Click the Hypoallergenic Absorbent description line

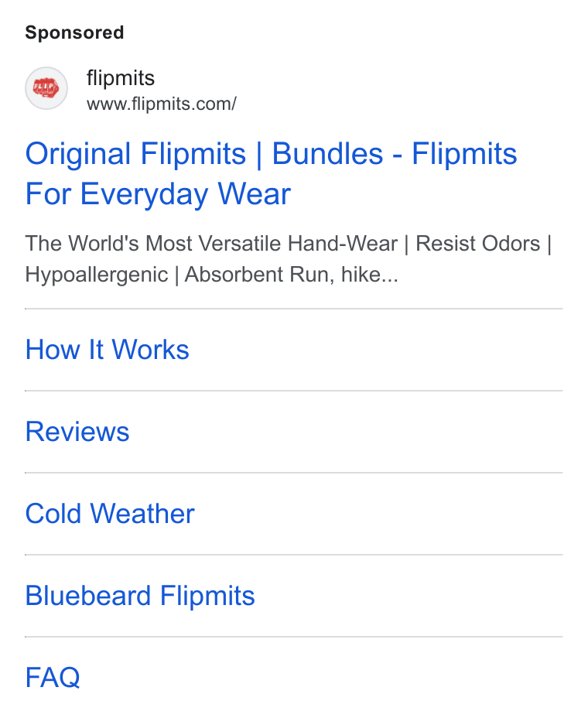coord(211,275)
